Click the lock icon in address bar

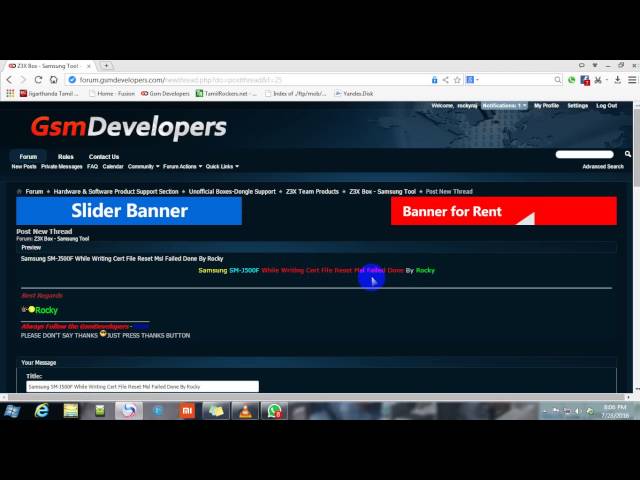[x=434, y=80]
